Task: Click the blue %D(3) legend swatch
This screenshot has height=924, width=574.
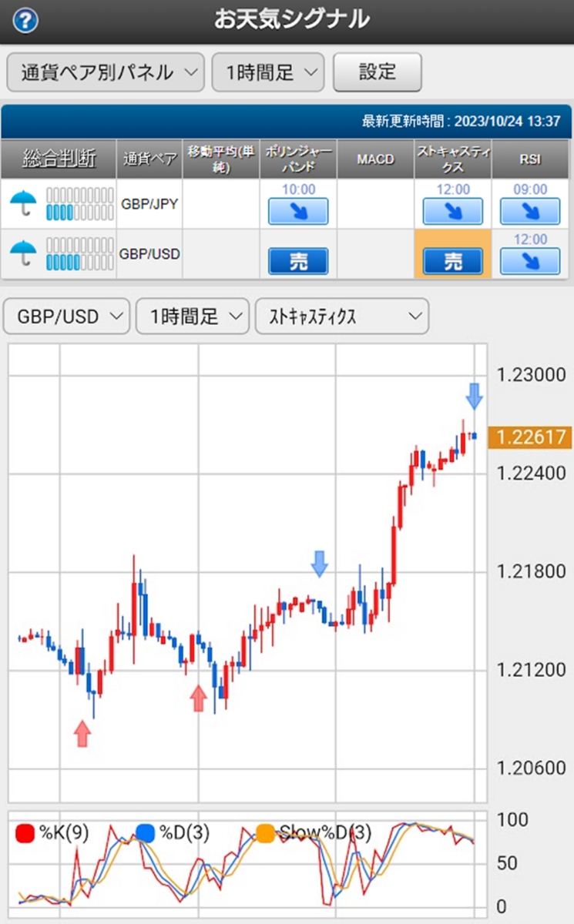Action: pos(146,832)
